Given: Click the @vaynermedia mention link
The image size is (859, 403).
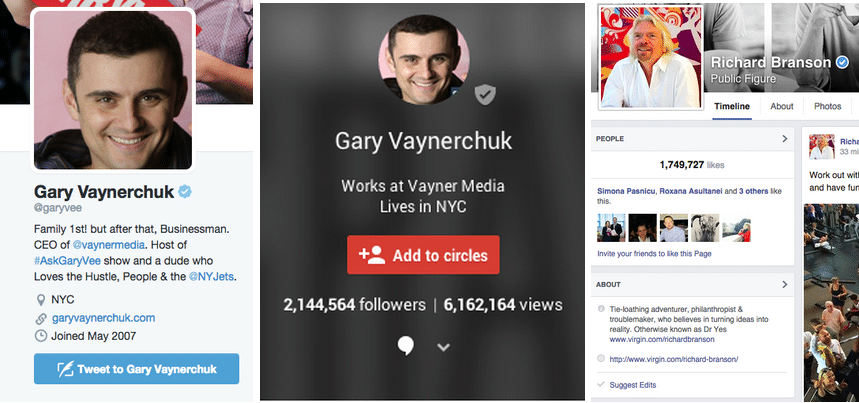Looking at the screenshot, I should pyautogui.click(x=109, y=245).
